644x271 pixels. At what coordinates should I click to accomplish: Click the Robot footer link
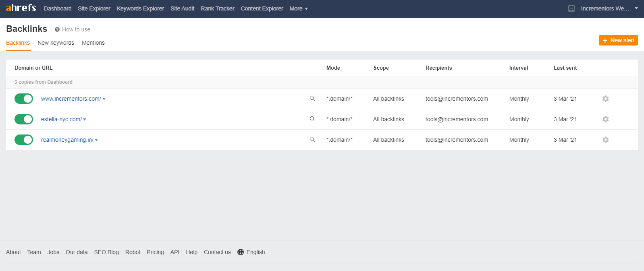(133, 252)
